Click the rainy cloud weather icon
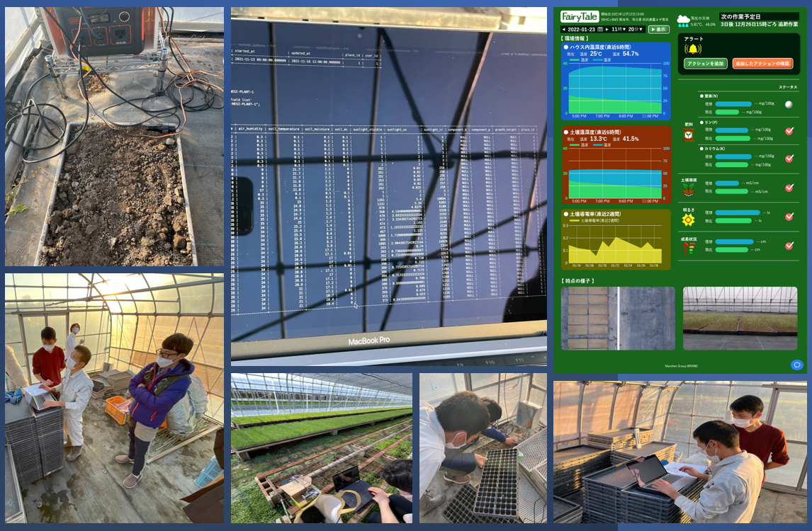This screenshot has width=812, height=531. click(x=684, y=21)
